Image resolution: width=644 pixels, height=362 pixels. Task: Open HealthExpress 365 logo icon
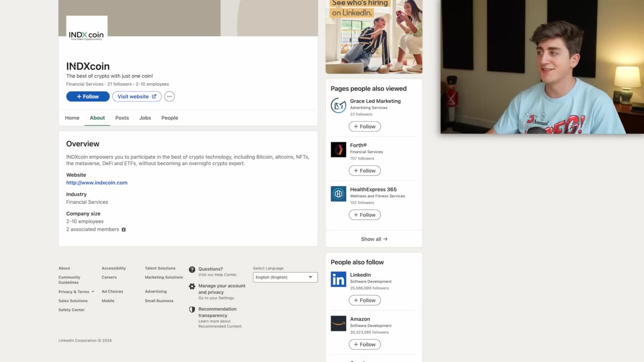tap(339, 194)
